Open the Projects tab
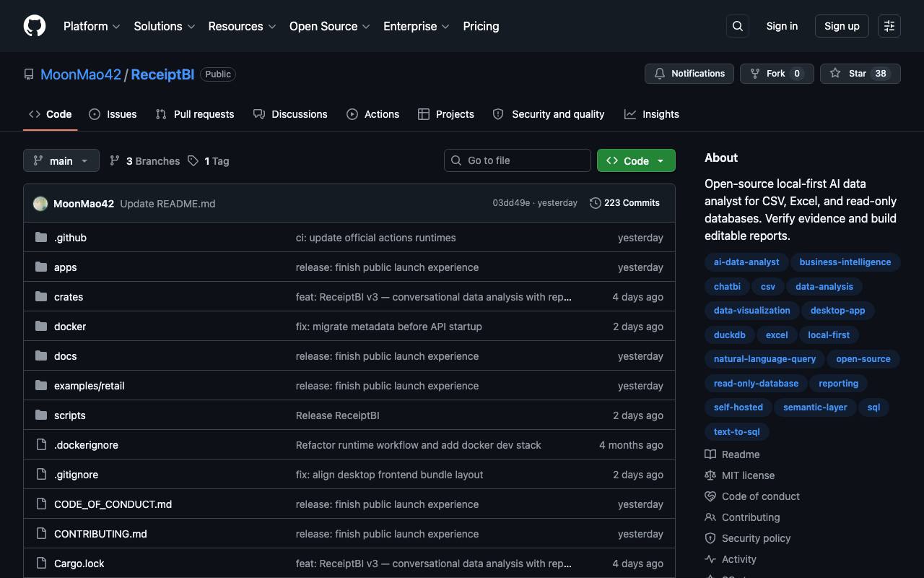The image size is (924, 578). 446,114
